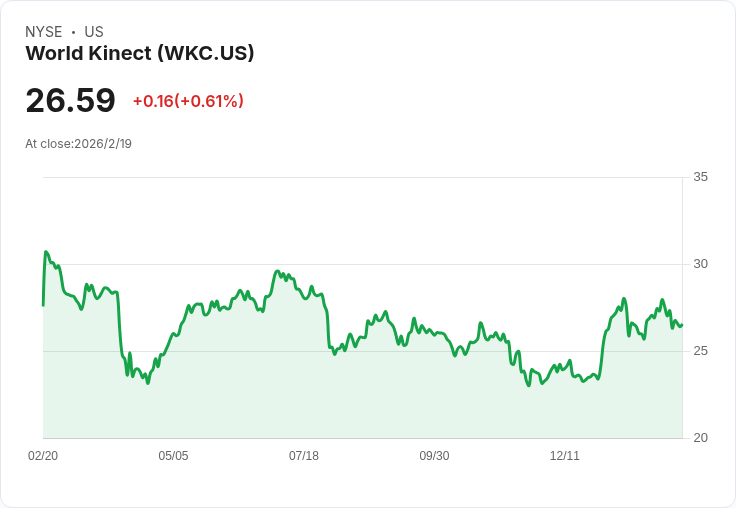Select the 02/20 date on the x-axis
This screenshot has height=508, width=736.
(43, 456)
